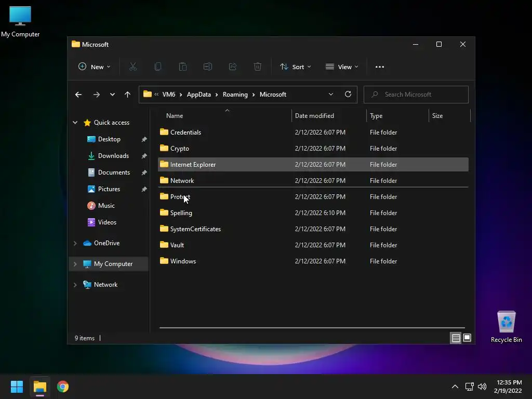
Task: Click Spelling's 6:10 PM date modified
Action: (x=320, y=212)
